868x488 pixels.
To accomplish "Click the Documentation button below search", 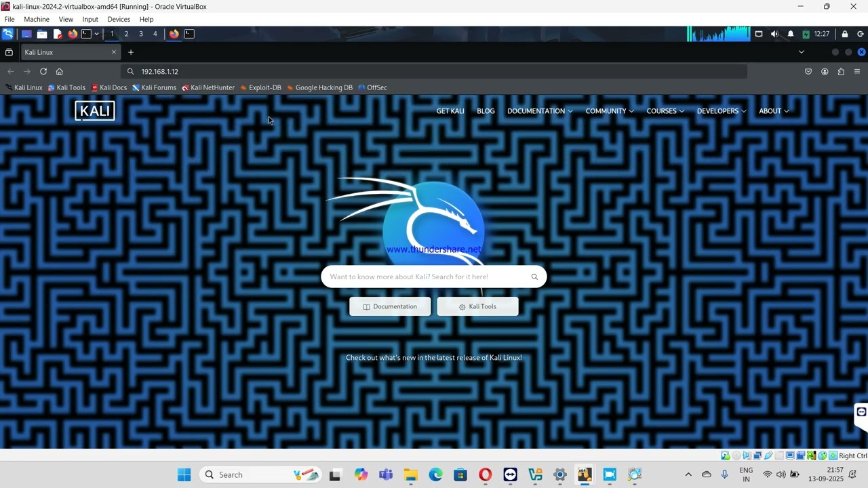I will tap(390, 306).
